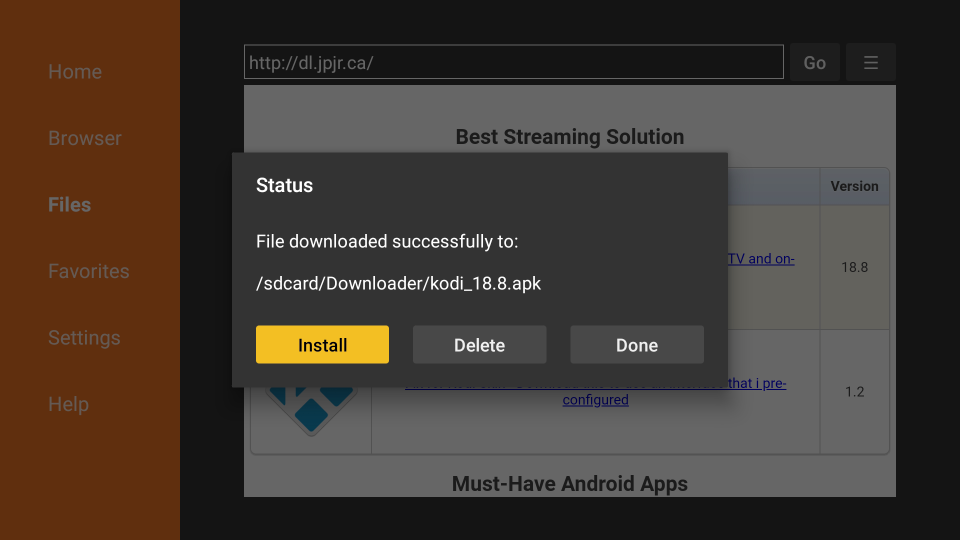Click the "pre-configured" link text

594,400
